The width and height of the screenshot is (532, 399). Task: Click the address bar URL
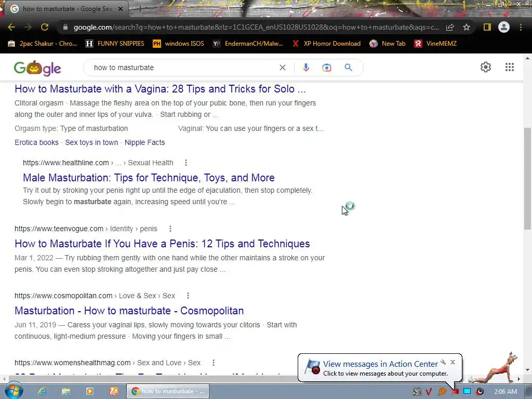click(x=256, y=27)
